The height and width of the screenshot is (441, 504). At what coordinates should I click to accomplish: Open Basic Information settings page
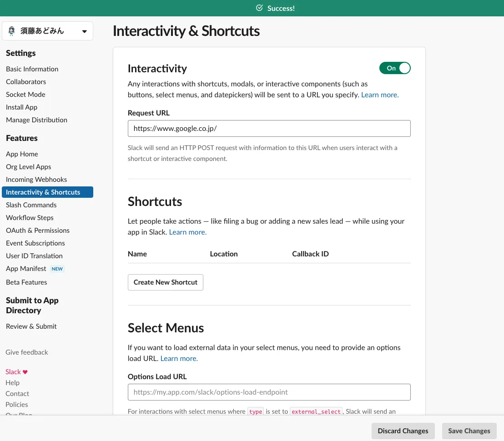click(x=32, y=69)
